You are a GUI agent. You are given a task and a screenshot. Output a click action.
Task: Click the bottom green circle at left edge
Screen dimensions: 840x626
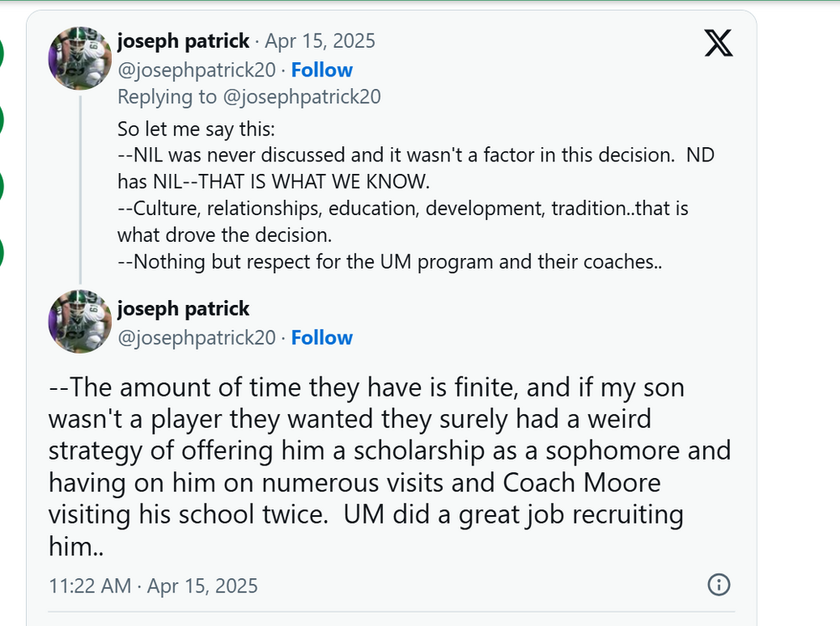pos(2,251)
